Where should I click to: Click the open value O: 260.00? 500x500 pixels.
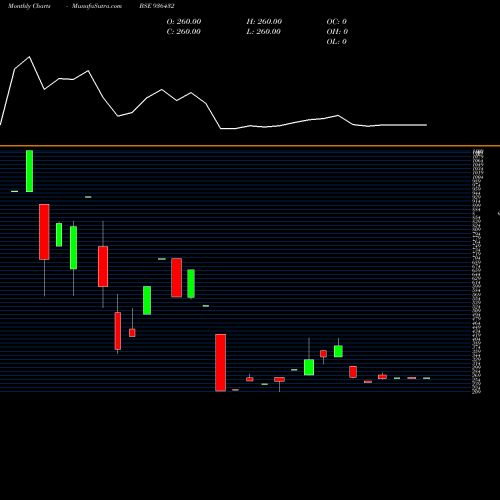pos(184,22)
